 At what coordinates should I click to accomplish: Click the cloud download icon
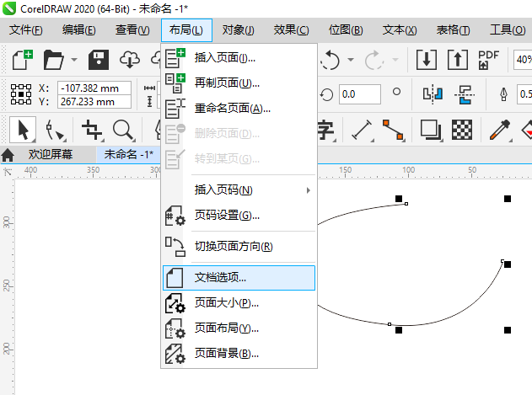click(x=130, y=60)
